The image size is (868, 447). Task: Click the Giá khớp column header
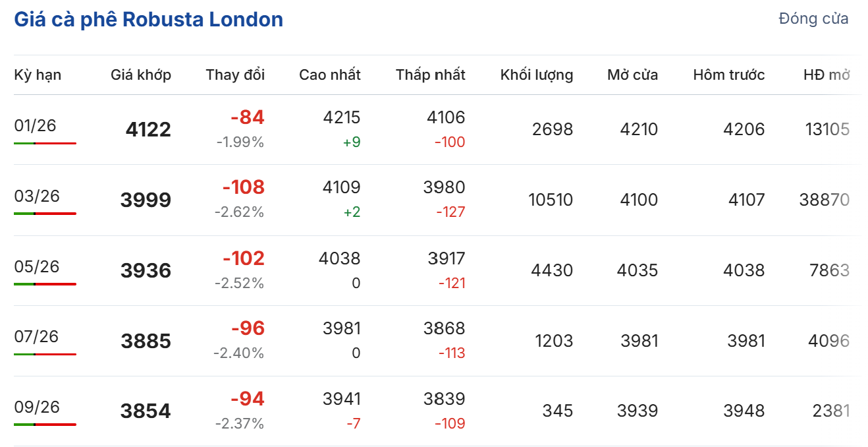(141, 75)
